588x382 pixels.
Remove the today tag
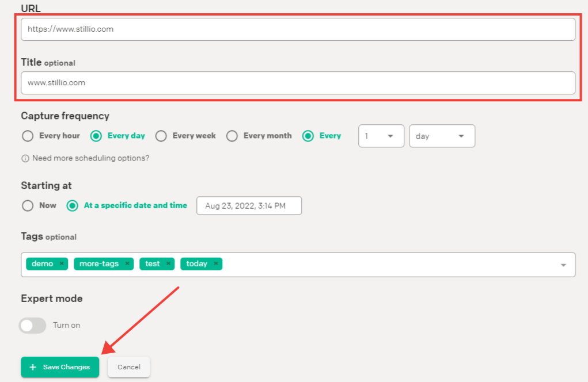215,263
